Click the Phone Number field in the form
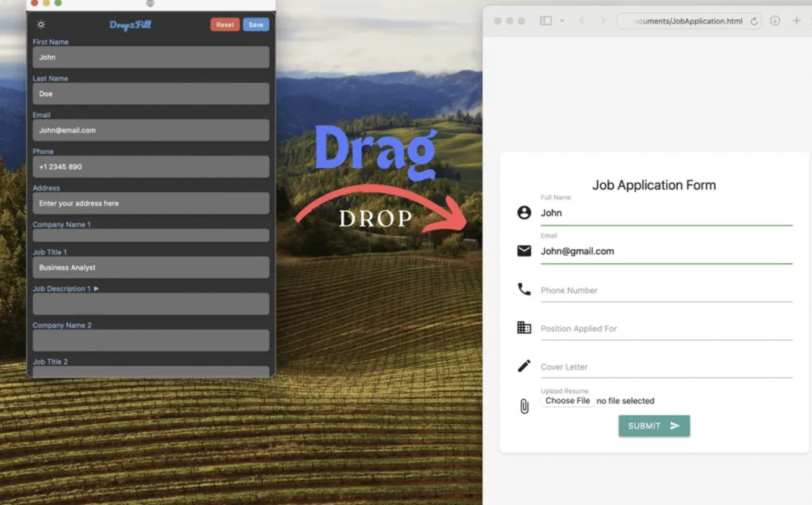 666,290
